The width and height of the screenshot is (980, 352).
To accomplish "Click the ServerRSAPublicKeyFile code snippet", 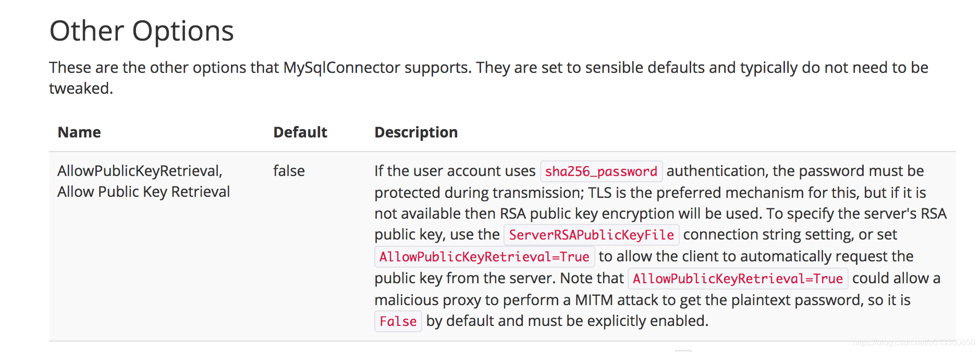I will pyautogui.click(x=592, y=235).
